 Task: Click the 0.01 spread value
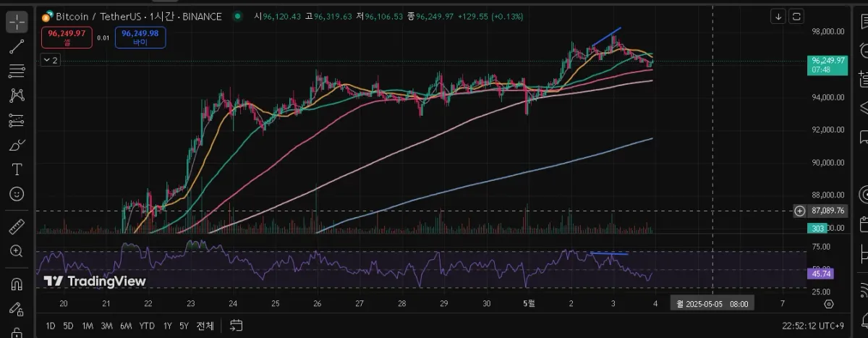pyautogui.click(x=103, y=37)
